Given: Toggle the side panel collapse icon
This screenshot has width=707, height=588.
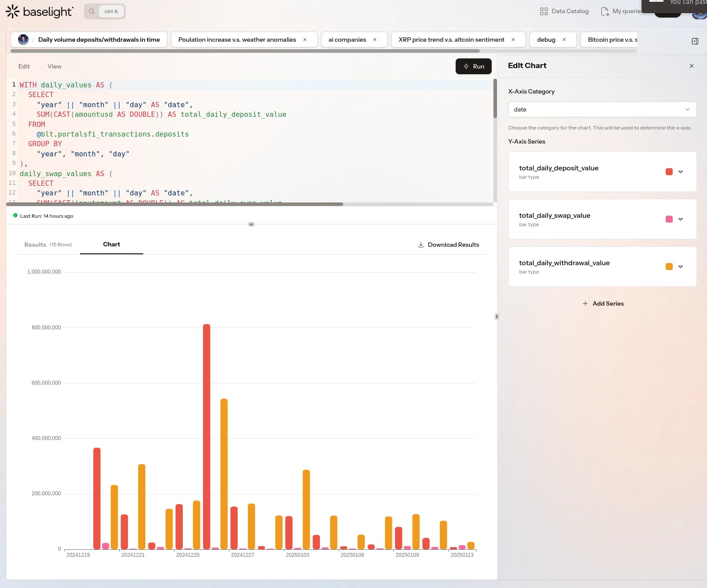Looking at the screenshot, I should click(695, 41).
